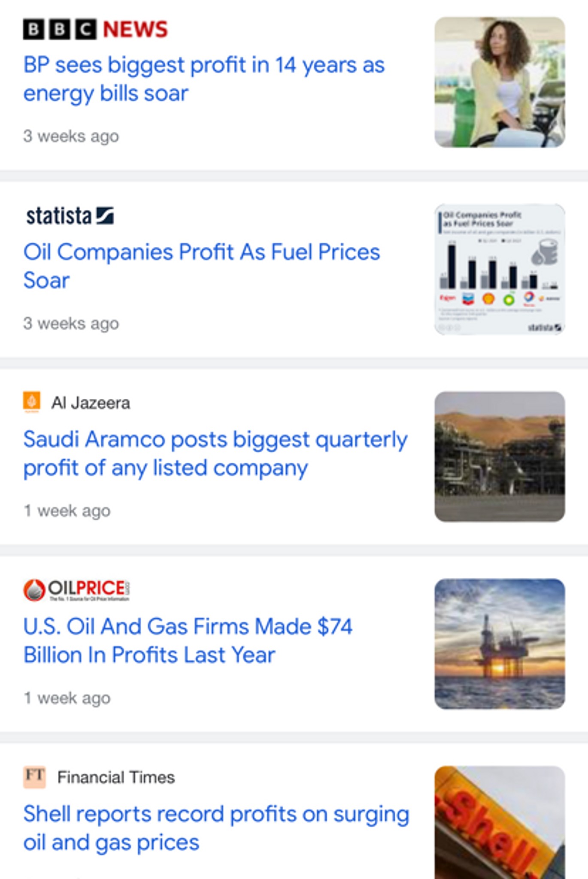Open Oil Companies Profit As Fuel Prices Soar
This screenshot has width=588, height=879.
[202, 266]
